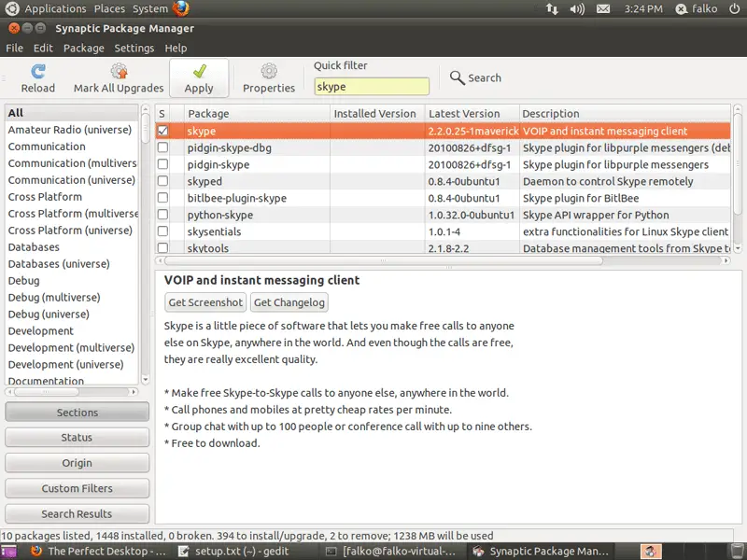
Task: Click the Quick filter text field
Action: tap(372, 87)
